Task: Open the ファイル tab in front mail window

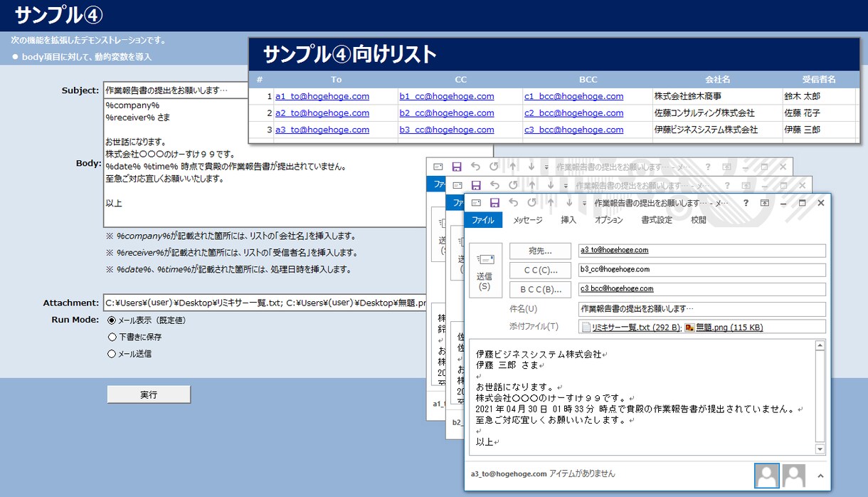Action: pyautogui.click(x=483, y=220)
